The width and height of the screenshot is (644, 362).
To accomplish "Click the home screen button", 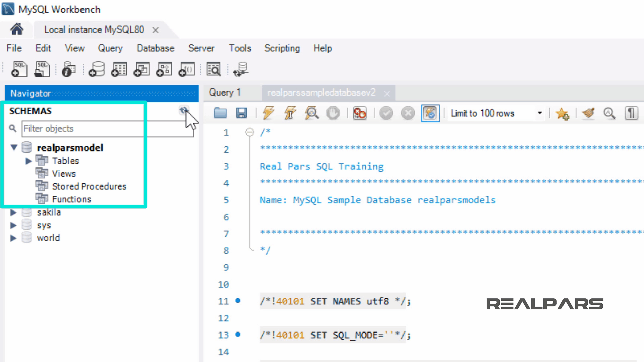I will pos(17,29).
